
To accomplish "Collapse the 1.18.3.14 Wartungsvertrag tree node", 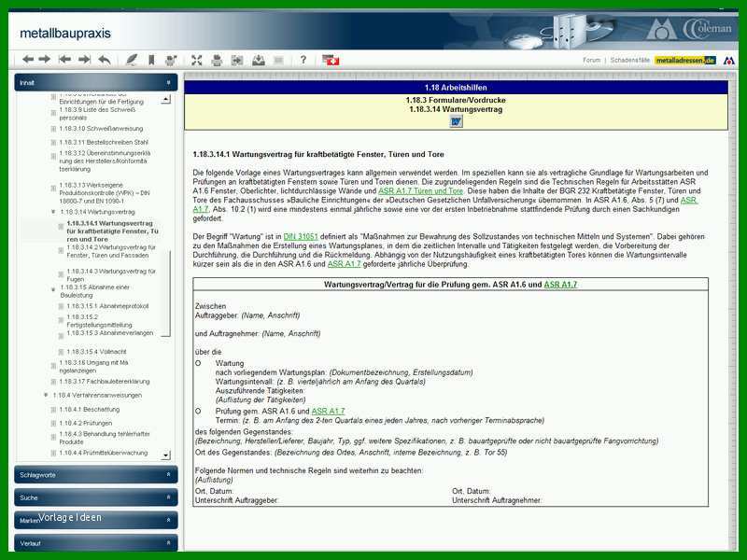I will tap(53, 212).
